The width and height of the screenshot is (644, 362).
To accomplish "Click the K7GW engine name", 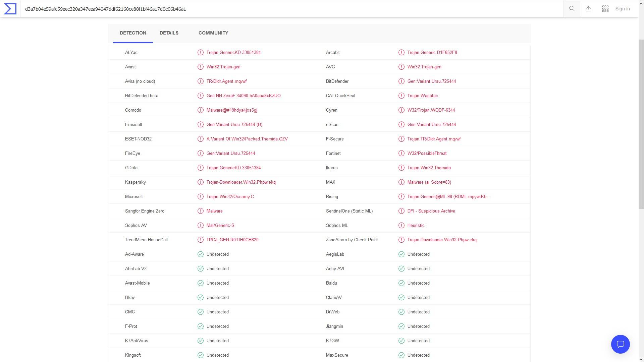I will click(332, 341).
